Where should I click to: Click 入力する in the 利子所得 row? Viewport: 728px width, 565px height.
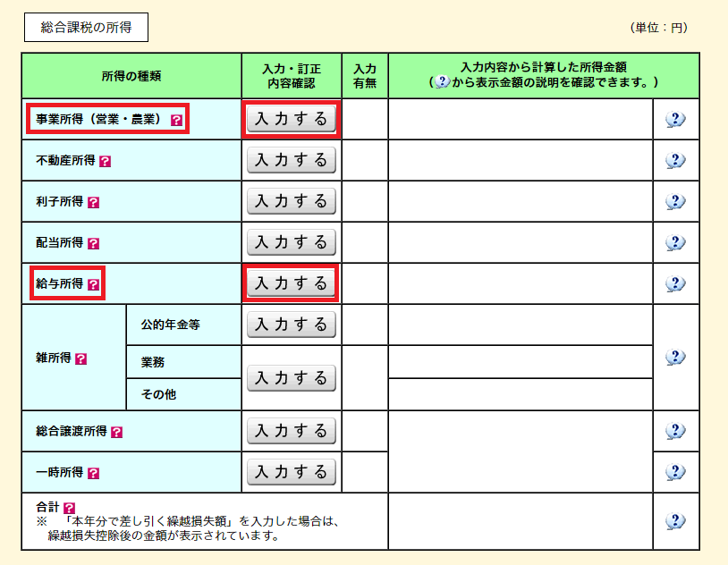tap(291, 201)
